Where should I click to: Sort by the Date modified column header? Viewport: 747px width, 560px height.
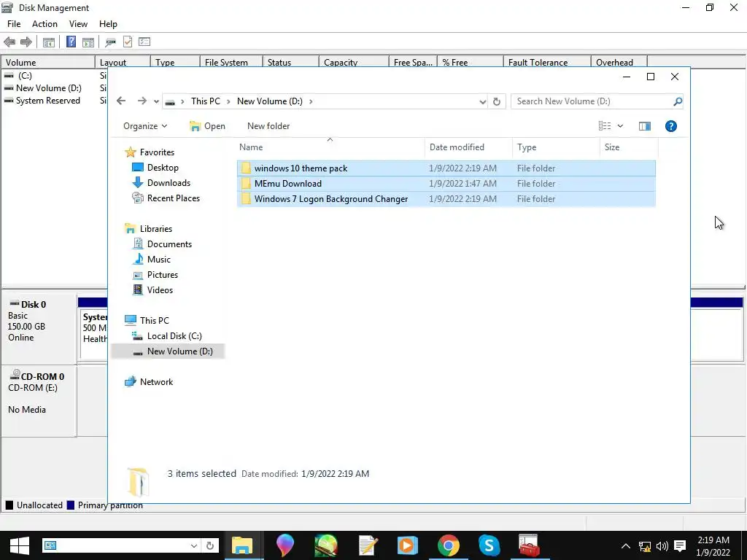(468, 147)
